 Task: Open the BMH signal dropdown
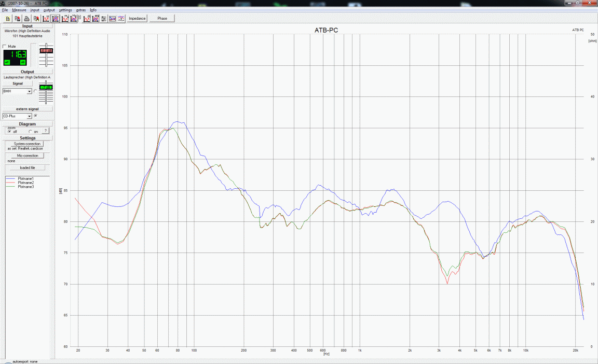click(x=30, y=91)
